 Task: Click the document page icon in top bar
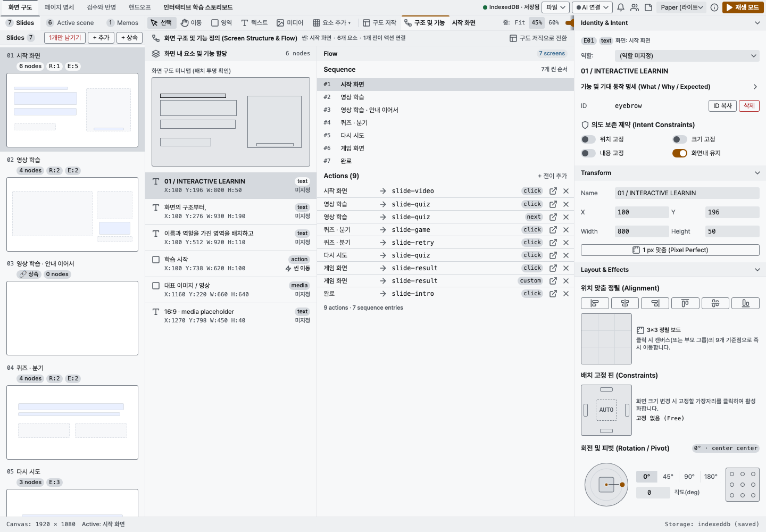(x=648, y=7)
